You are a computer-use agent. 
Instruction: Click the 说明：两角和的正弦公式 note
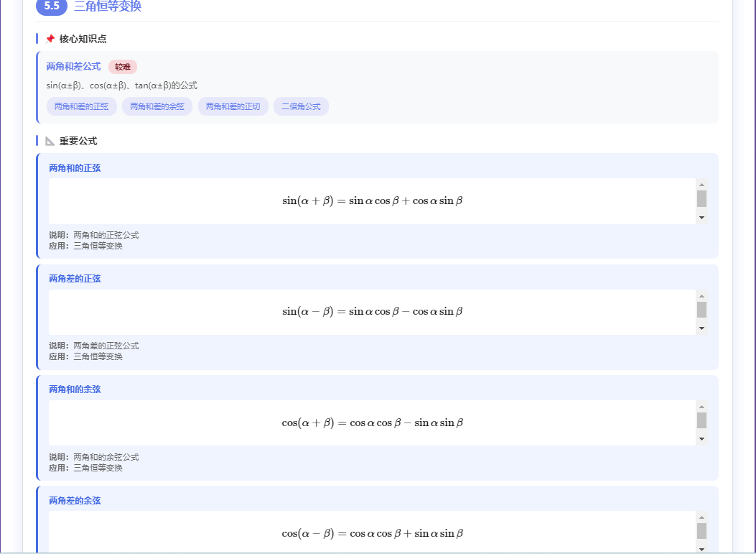pyautogui.click(x=94, y=236)
